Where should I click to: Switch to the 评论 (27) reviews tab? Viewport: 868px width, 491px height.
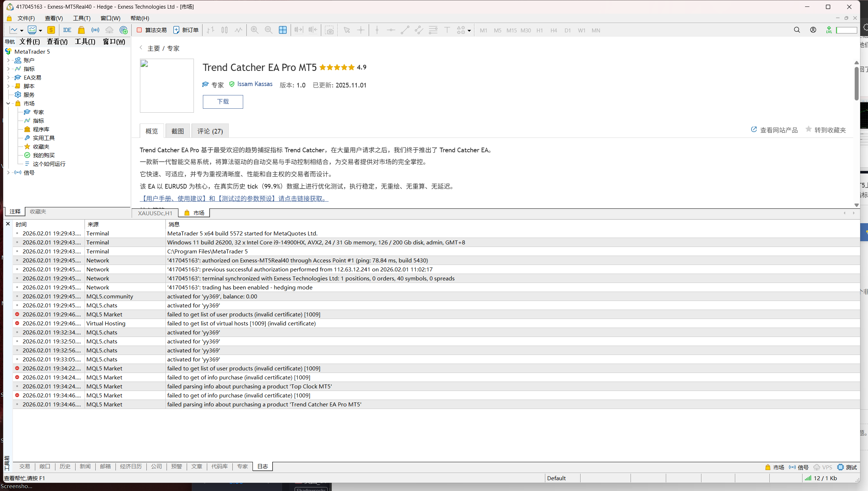tap(210, 131)
